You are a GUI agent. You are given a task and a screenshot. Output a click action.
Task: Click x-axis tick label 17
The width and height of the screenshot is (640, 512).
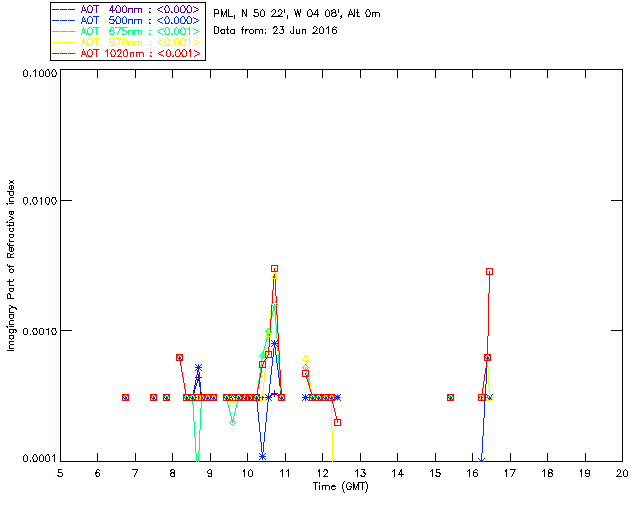[510, 473]
